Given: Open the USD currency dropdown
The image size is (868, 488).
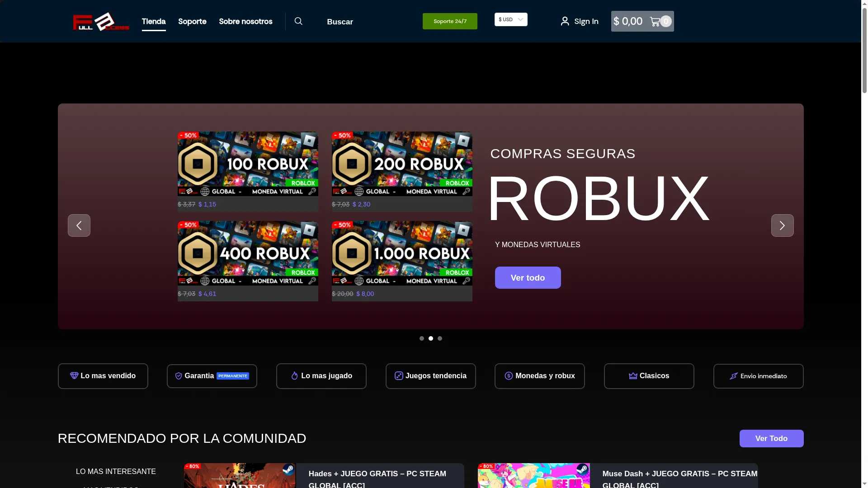Looking at the screenshot, I should (x=511, y=19).
